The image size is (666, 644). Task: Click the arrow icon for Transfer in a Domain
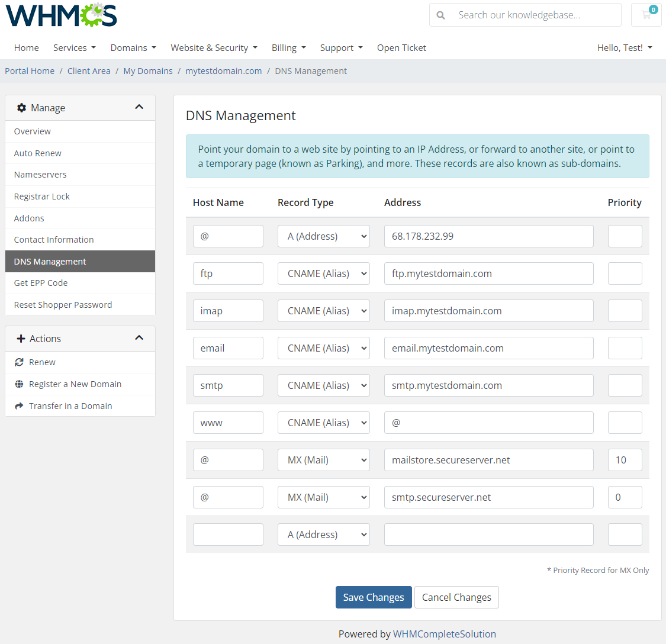18,405
